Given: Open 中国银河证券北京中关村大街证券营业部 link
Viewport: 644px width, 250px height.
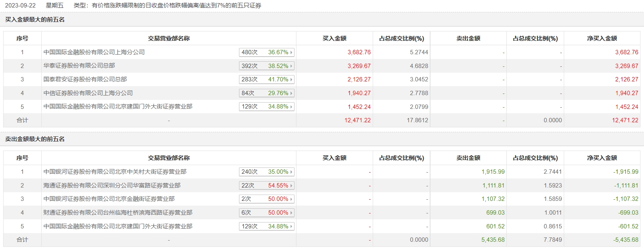Looking at the screenshot, I should pyautogui.click(x=115, y=172).
